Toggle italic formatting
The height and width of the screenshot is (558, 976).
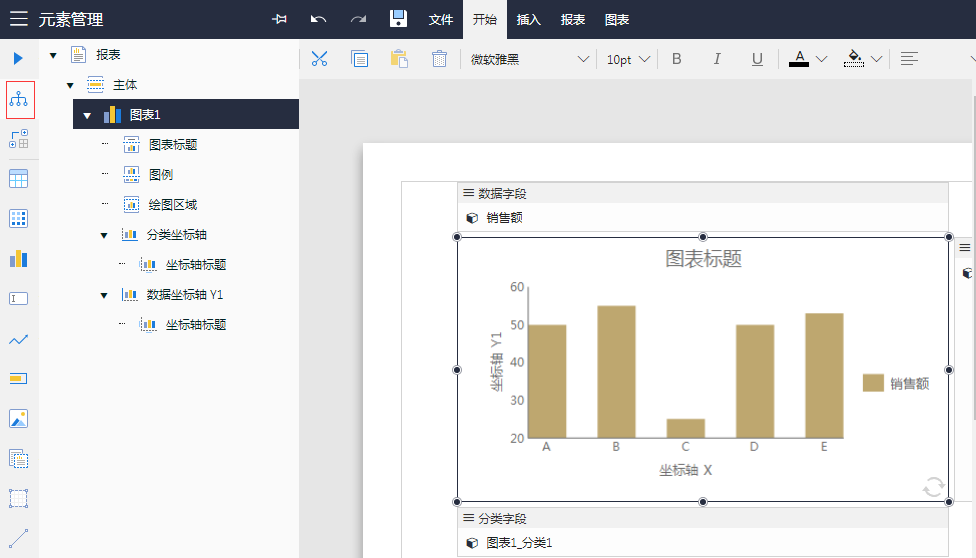(x=717, y=59)
